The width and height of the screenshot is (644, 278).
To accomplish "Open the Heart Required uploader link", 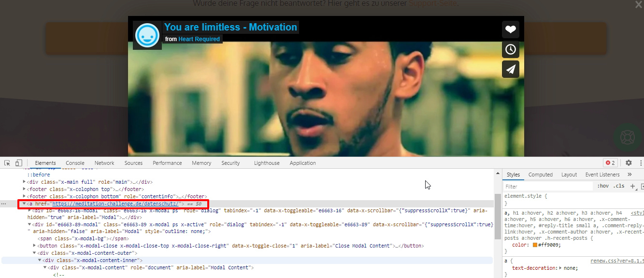I will point(199,39).
